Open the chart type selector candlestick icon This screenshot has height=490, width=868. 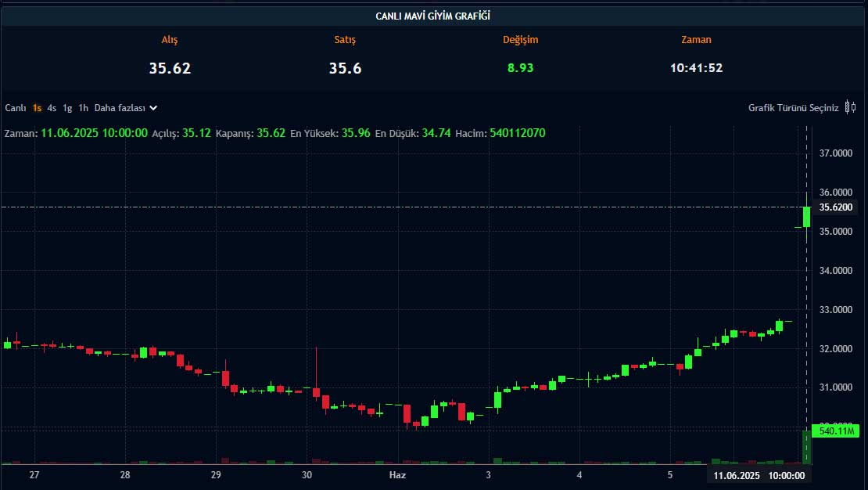[851, 107]
